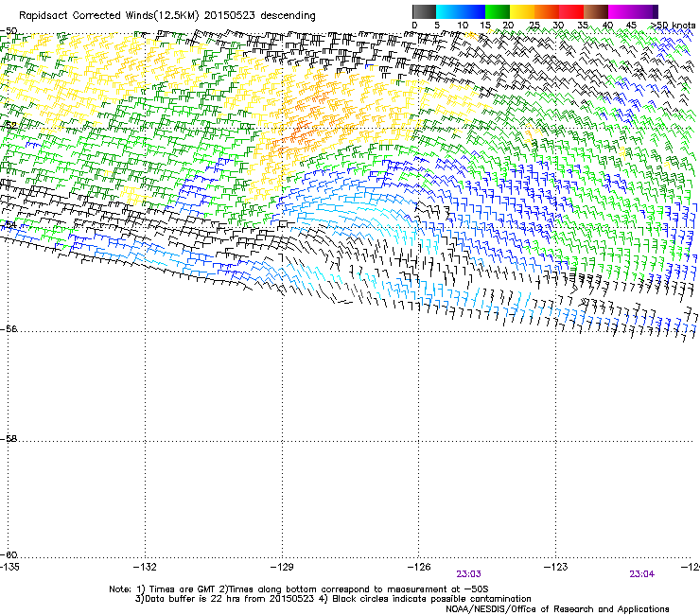Click the legend scale number 25
700x615 pixels.
point(534,26)
